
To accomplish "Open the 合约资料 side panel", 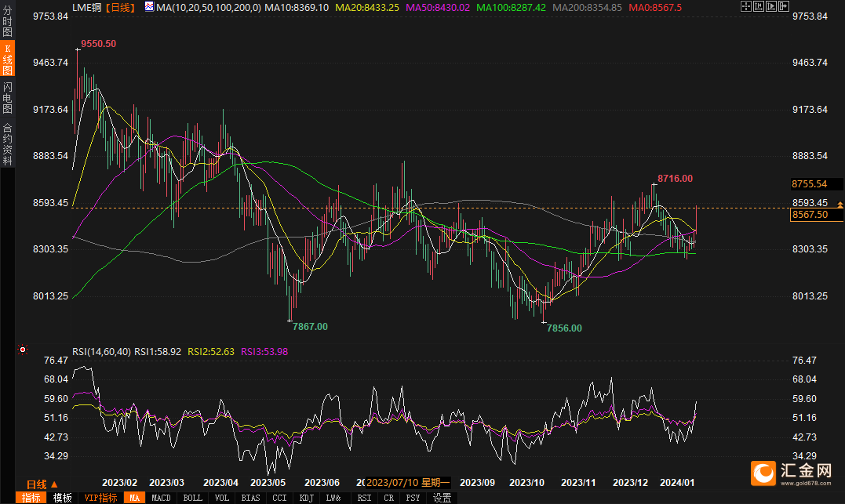I will point(7,143).
